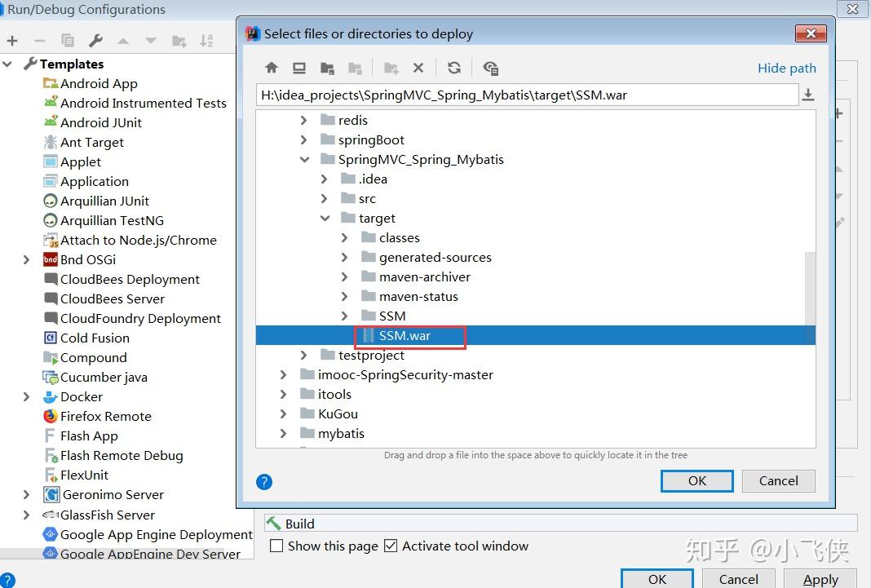The image size is (871, 588).
Task: Click Apply in Run/Debug Configurations window
Action: tap(820, 579)
